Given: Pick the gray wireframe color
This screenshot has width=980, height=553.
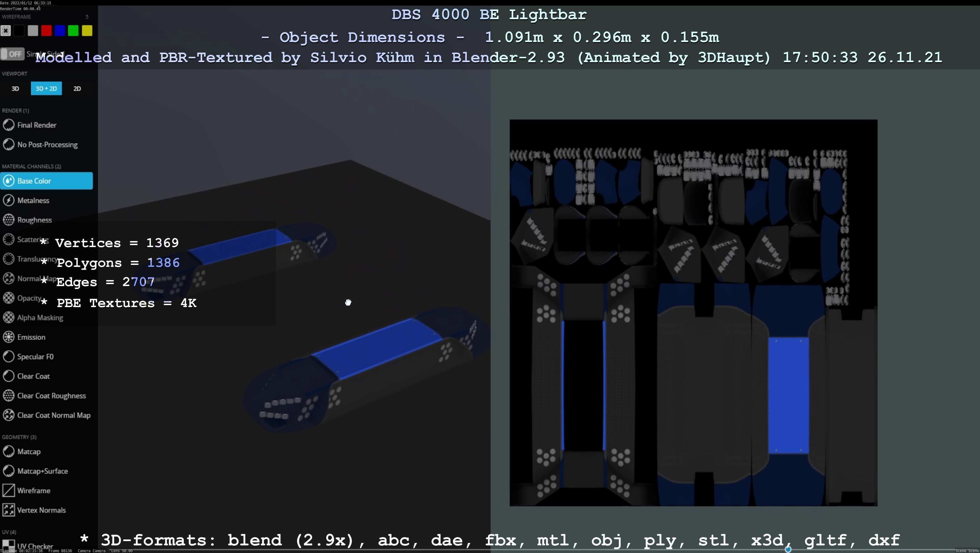Looking at the screenshot, I should tap(33, 30).
